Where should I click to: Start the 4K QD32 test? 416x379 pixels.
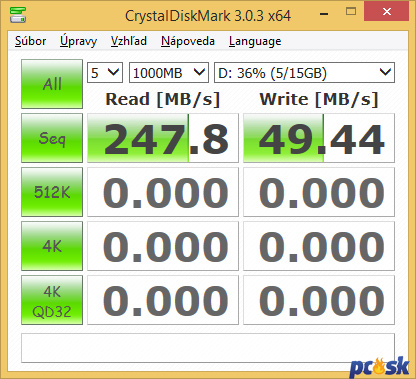pos(52,300)
